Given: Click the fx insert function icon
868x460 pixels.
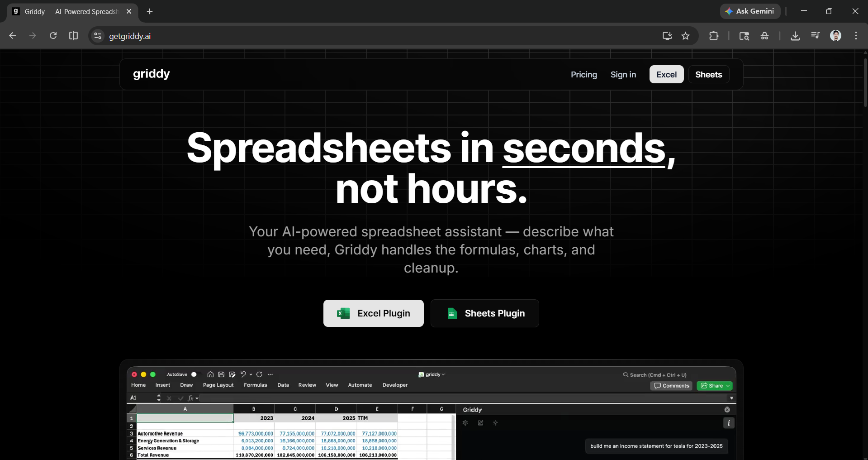Looking at the screenshot, I should click(190, 398).
